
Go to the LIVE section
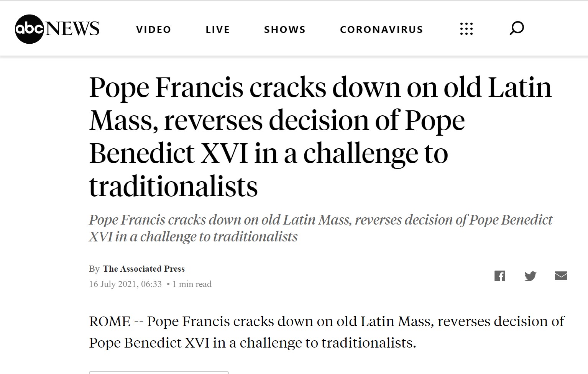(x=218, y=30)
